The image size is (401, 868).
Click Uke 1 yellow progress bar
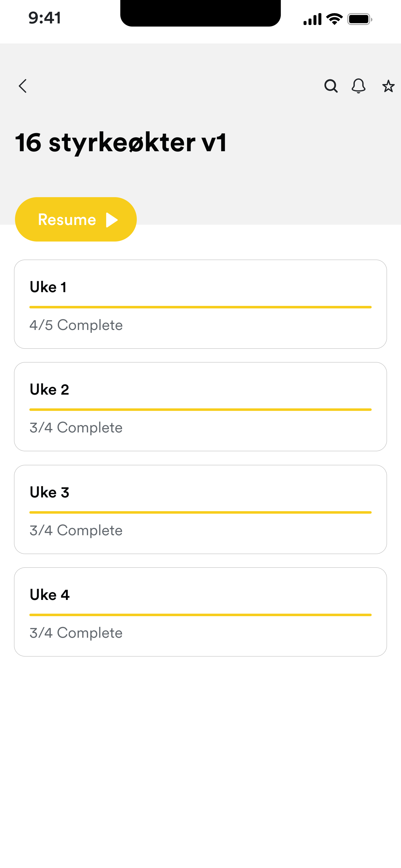pos(200,307)
